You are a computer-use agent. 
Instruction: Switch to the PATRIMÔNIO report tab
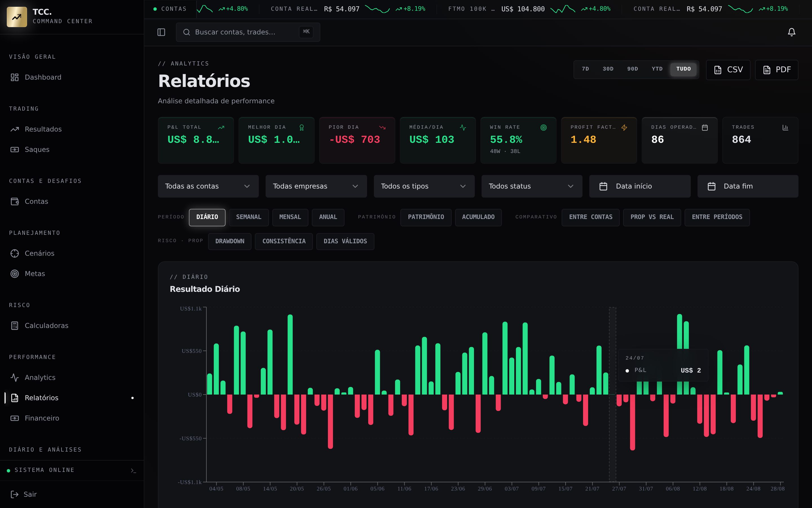point(426,217)
